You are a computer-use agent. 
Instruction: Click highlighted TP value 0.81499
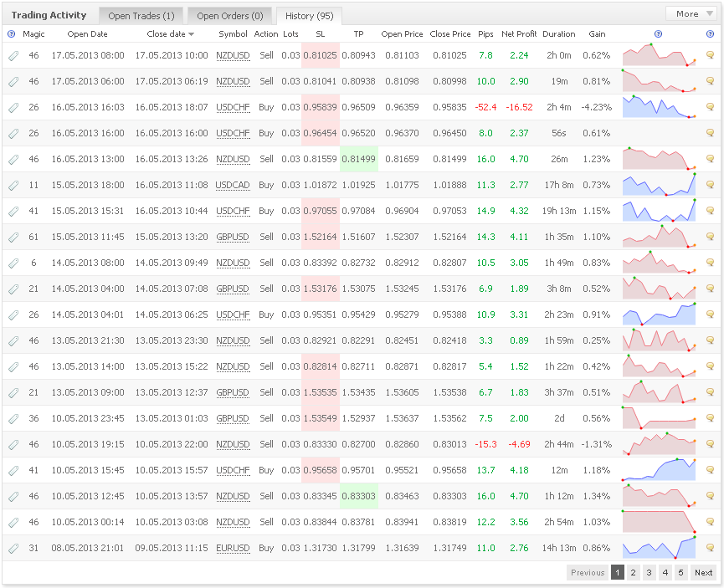pyautogui.click(x=359, y=159)
